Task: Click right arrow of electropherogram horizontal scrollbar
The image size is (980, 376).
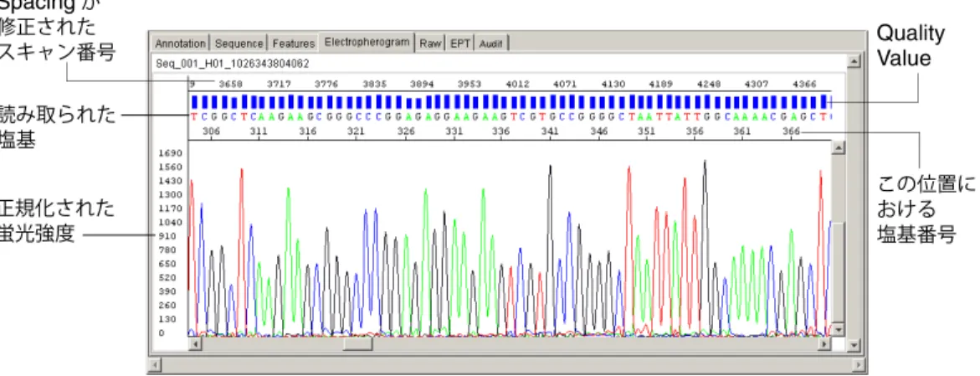Action: [826, 344]
